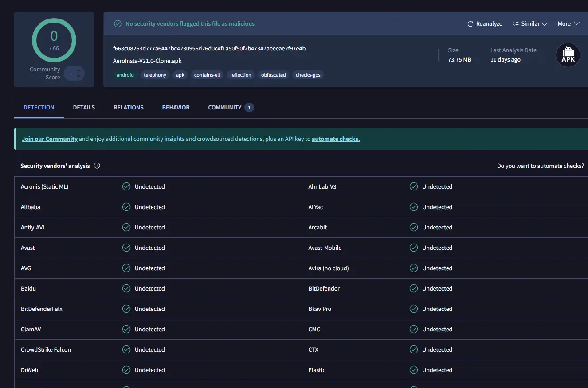
Task: Click the check icon in the ClamAV row
Action: click(126, 330)
